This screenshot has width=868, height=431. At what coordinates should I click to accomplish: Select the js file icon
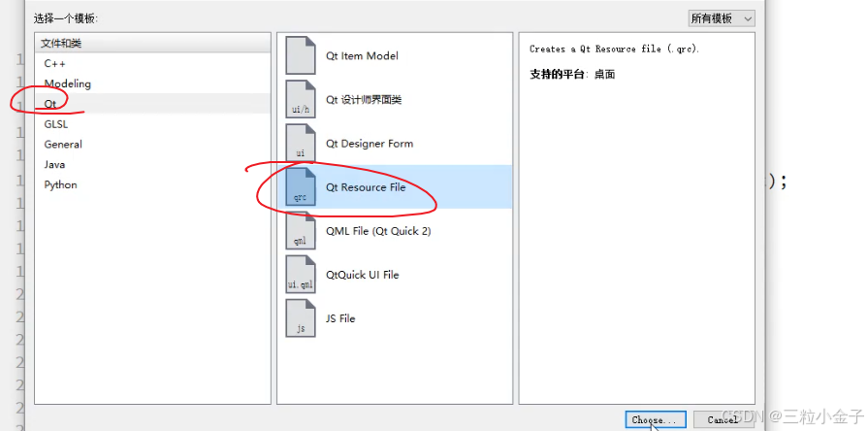click(301, 318)
